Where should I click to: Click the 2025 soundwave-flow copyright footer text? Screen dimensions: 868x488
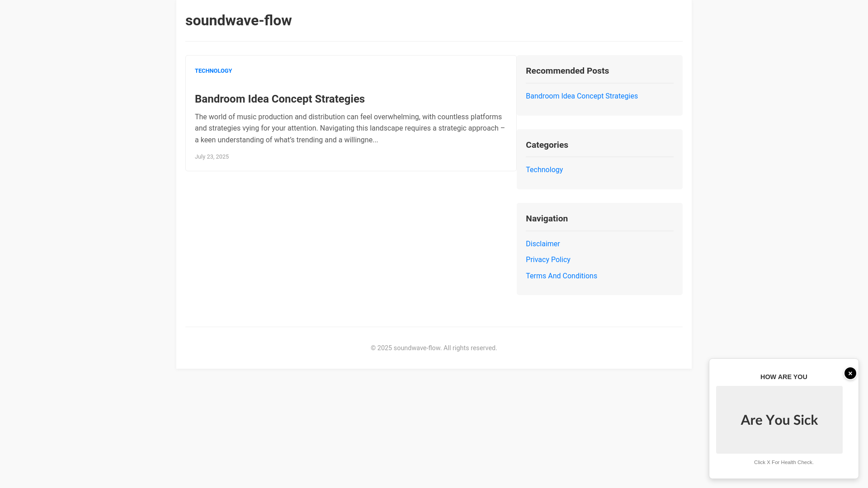pyautogui.click(x=434, y=348)
